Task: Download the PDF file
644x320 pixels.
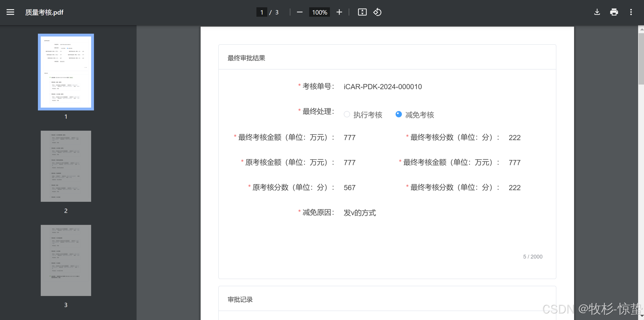Action: [597, 12]
